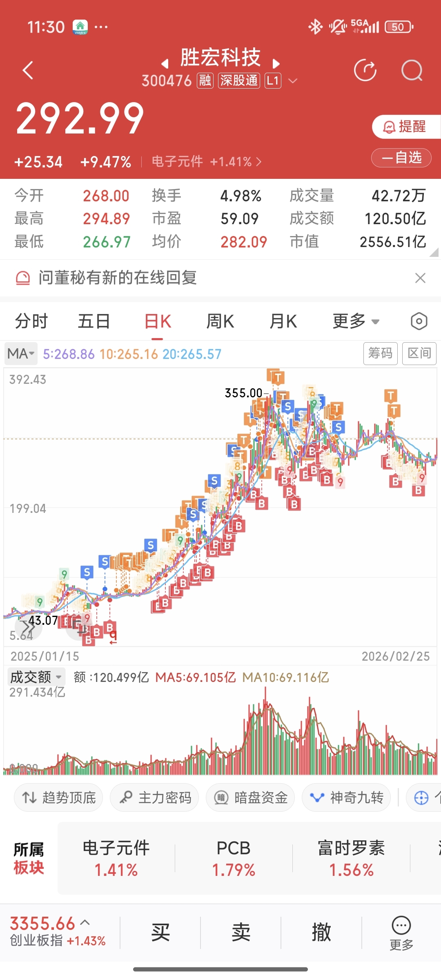Tap the 撤 cancel order button

pyautogui.click(x=321, y=933)
